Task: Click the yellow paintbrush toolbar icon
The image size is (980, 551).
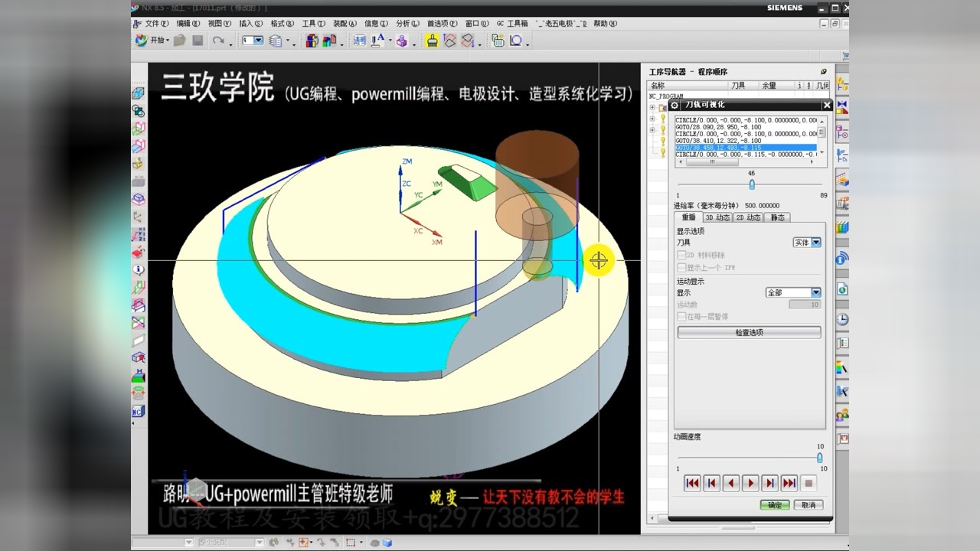Action: click(433, 41)
